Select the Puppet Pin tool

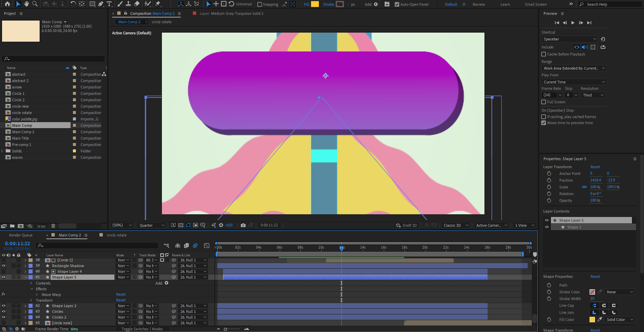(158, 4)
